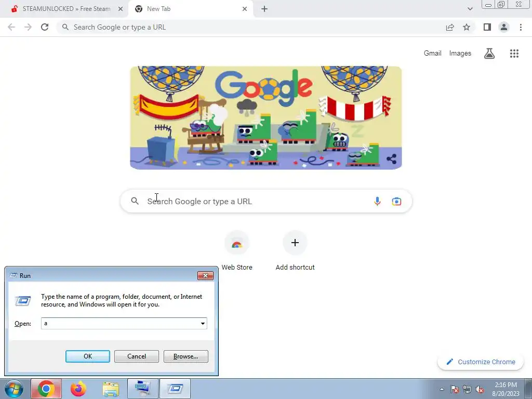Reload the page with the refresh icon
This screenshot has height=399, width=532.
coord(45,27)
